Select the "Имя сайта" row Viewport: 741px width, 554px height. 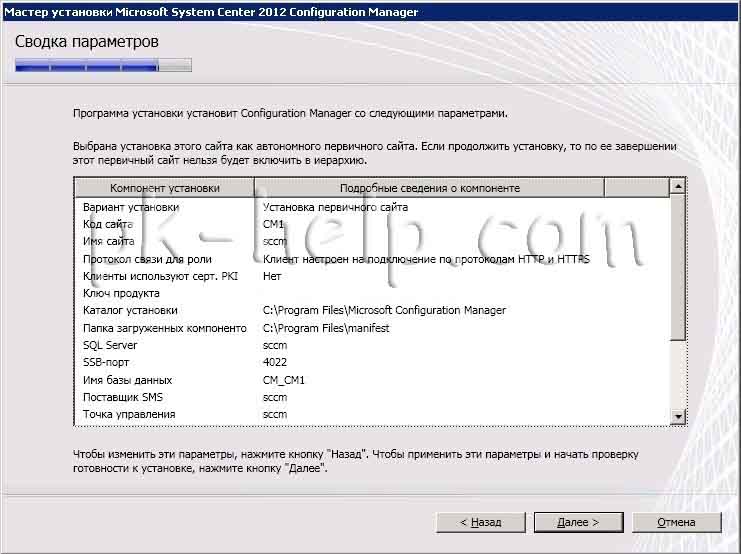tap(372, 242)
